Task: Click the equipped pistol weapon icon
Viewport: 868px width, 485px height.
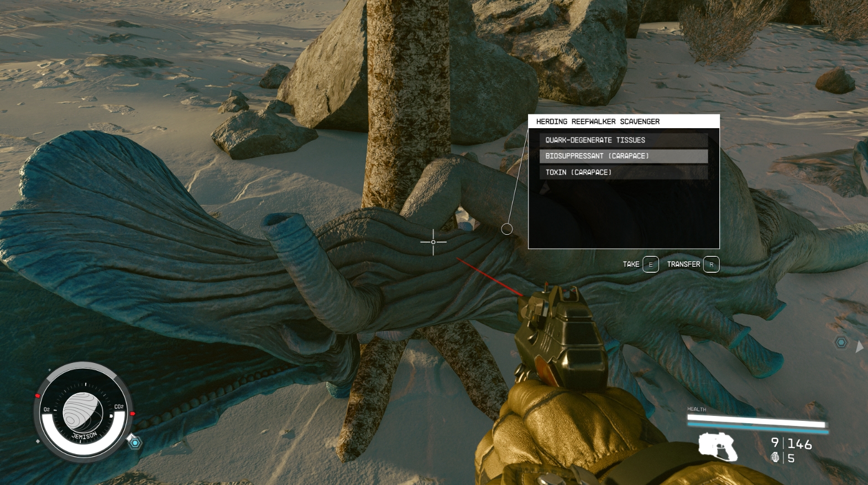Action: click(x=718, y=446)
